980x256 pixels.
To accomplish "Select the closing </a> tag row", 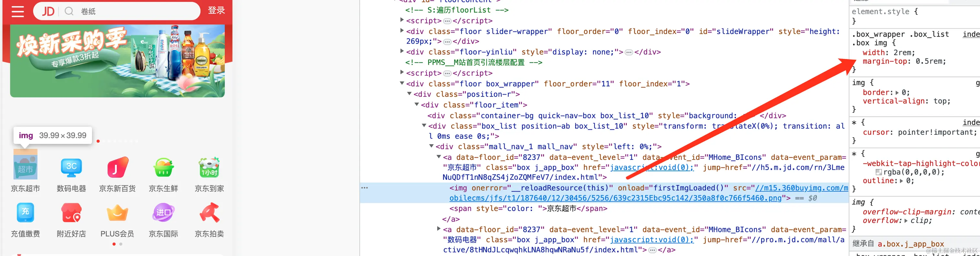I will coord(451,219).
